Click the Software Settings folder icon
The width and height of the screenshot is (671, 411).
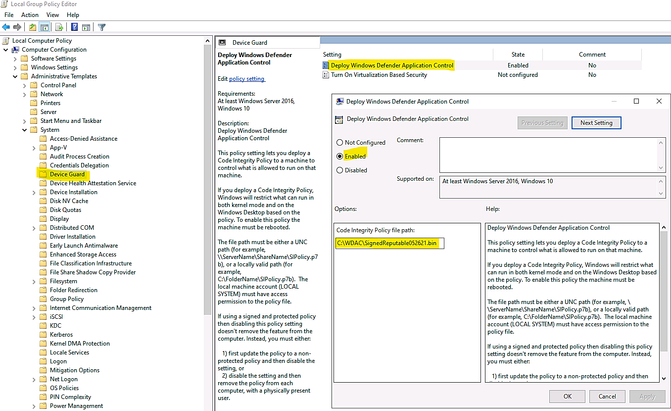(25, 59)
